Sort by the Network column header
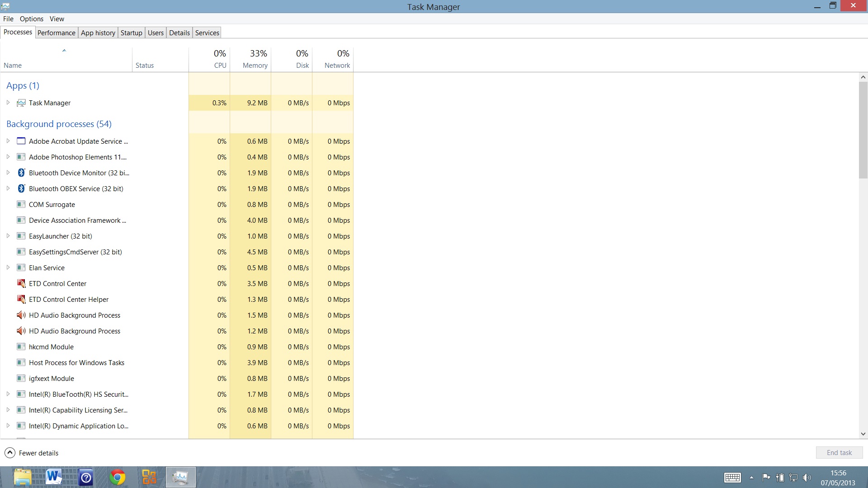The image size is (868, 488). 333,59
